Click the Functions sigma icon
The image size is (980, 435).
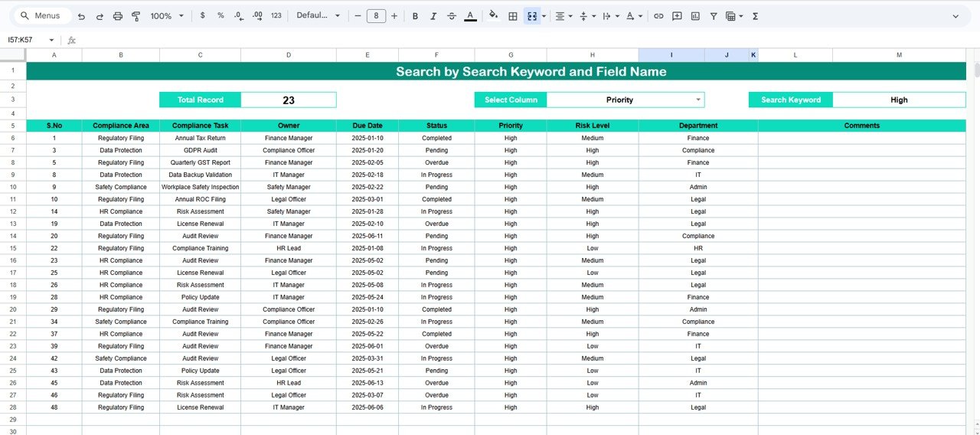pyautogui.click(x=755, y=16)
